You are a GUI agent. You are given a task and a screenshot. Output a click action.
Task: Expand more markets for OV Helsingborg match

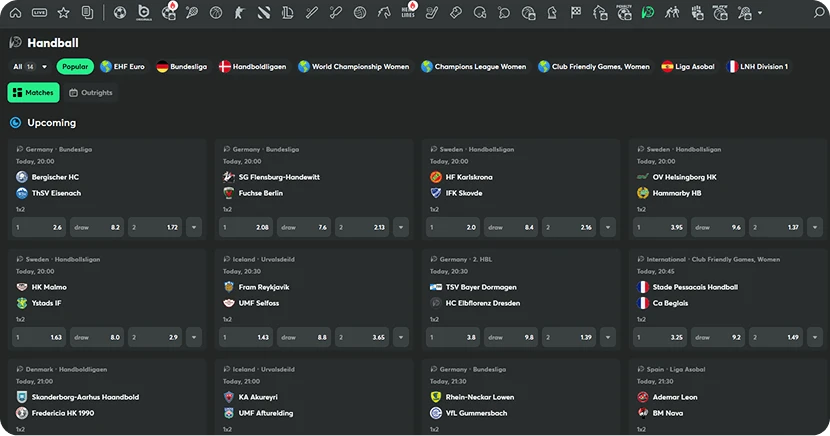point(815,228)
